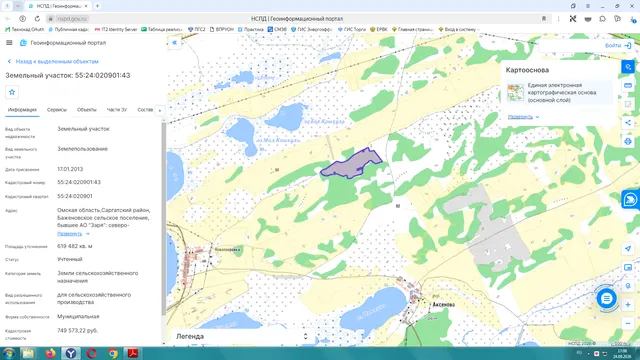This screenshot has width=640, height=360.
Task: Open the IT2 Identity Server bookmark
Action: coord(116,29)
